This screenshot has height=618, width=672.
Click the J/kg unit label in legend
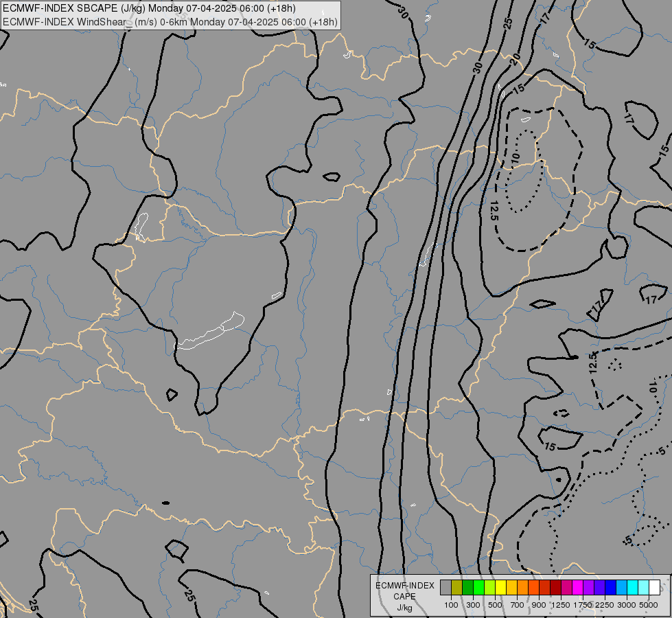click(404, 608)
